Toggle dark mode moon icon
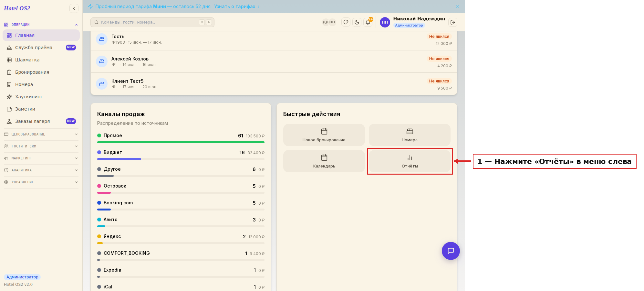The width and height of the screenshot is (644, 291). coord(357,22)
